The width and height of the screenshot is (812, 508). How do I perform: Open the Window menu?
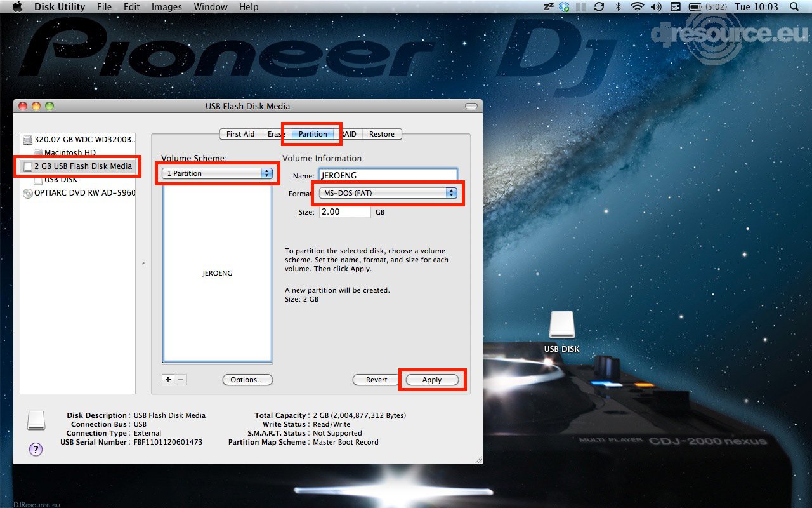point(211,7)
